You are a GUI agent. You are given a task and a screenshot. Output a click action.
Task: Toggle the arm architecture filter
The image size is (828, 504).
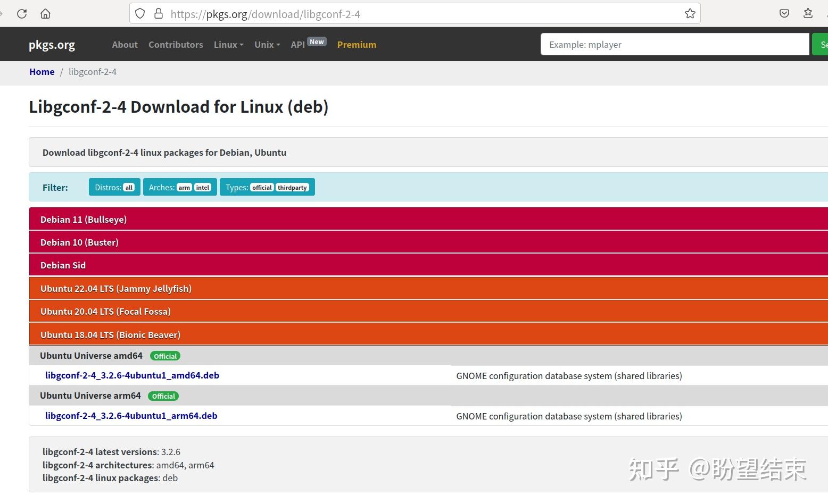pos(184,188)
